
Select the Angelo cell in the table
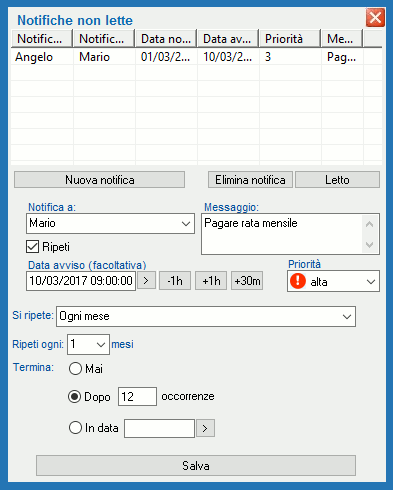(x=42, y=57)
